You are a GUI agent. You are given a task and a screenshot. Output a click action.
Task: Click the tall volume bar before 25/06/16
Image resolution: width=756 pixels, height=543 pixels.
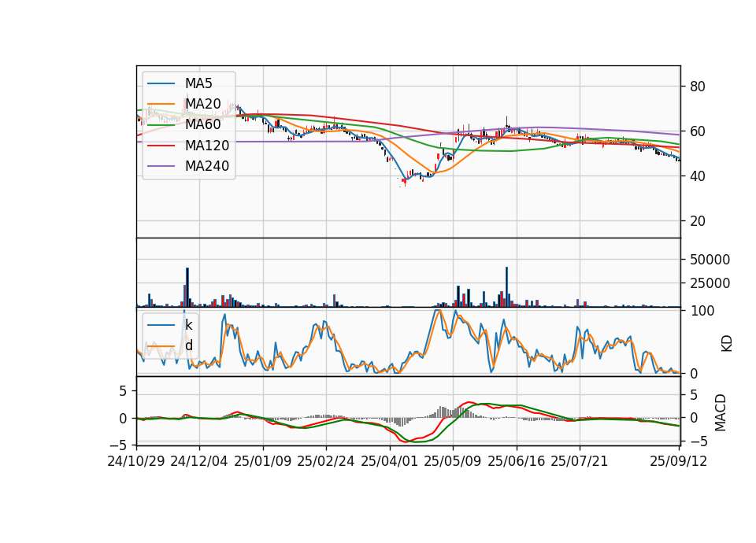click(506, 287)
